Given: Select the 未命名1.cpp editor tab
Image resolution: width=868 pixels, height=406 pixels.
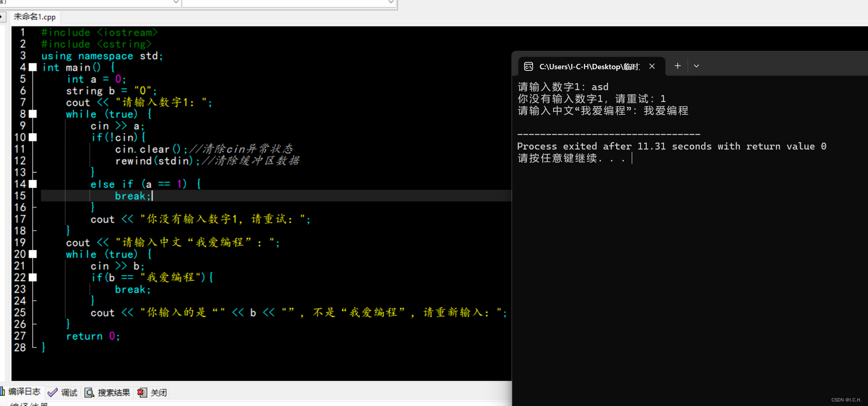Looking at the screenshot, I should pos(35,17).
